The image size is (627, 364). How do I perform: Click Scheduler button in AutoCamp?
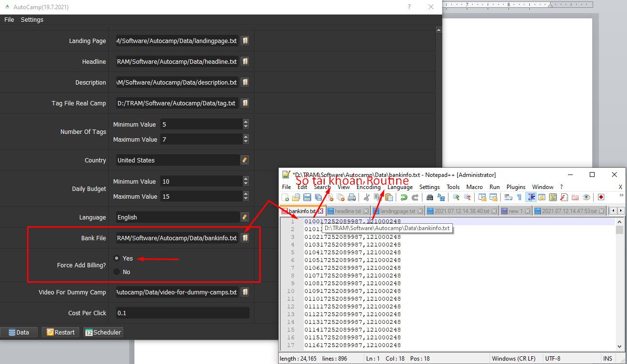tap(103, 332)
